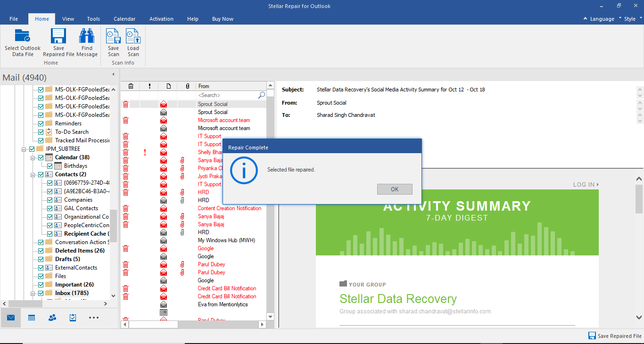Image resolution: width=644 pixels, height=344 pixels.
Task: Sort by the attachment paperclip column header
Action: pyautogui.click(x=187, y=86)
